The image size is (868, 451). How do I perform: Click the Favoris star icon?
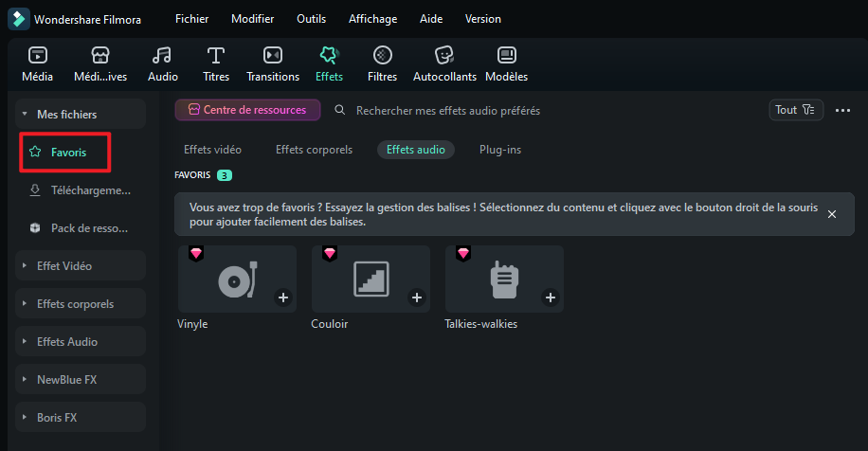[x=35, y=152]
